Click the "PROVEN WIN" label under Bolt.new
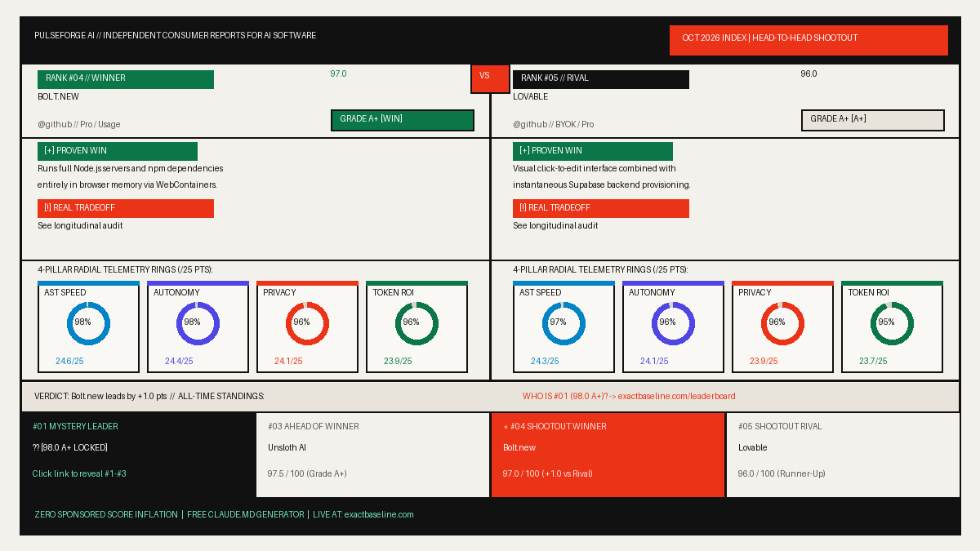980x551 pixels. [118, 152]
